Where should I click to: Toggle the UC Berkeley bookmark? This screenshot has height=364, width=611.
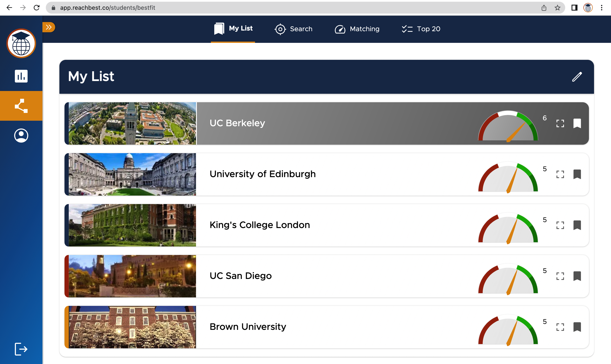(x=577, y=123)
